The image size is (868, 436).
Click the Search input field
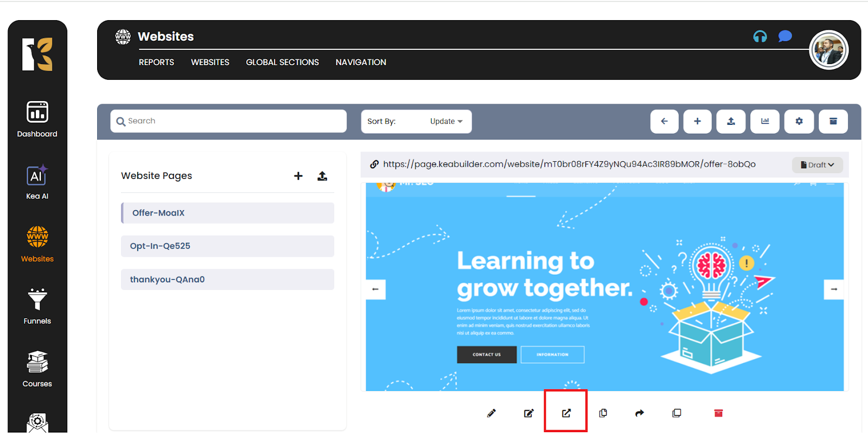coord(228,121)
